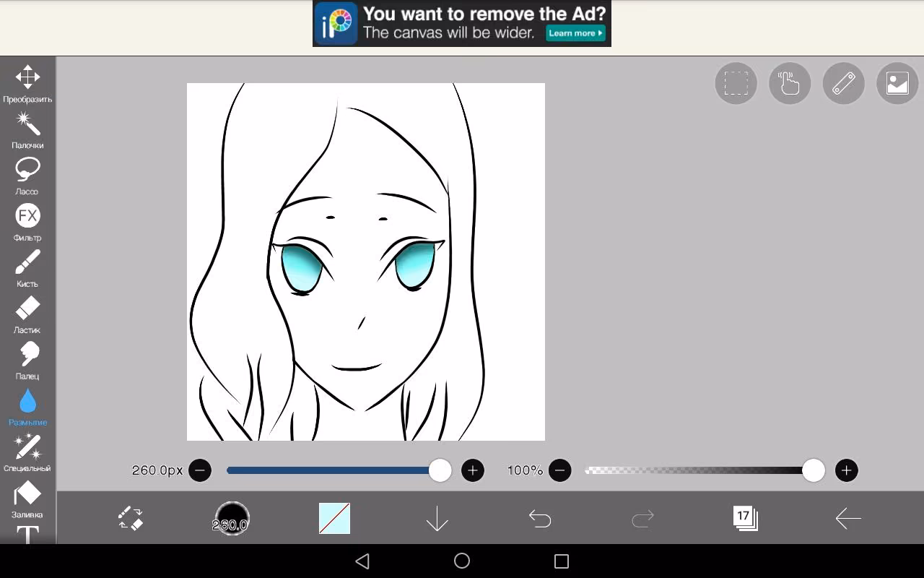Select the Text T tool
The height and width of the screenshot is (578, 924).
[27, 535]
